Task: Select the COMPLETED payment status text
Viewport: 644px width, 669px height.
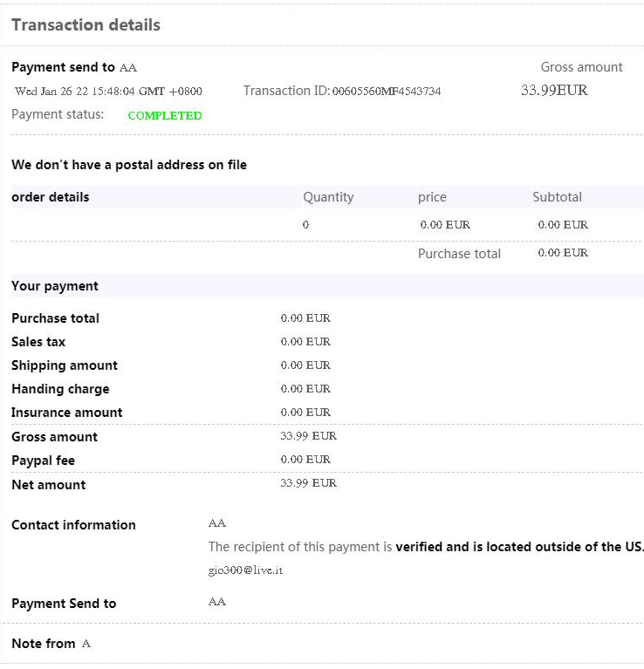Action: (165, 115)
